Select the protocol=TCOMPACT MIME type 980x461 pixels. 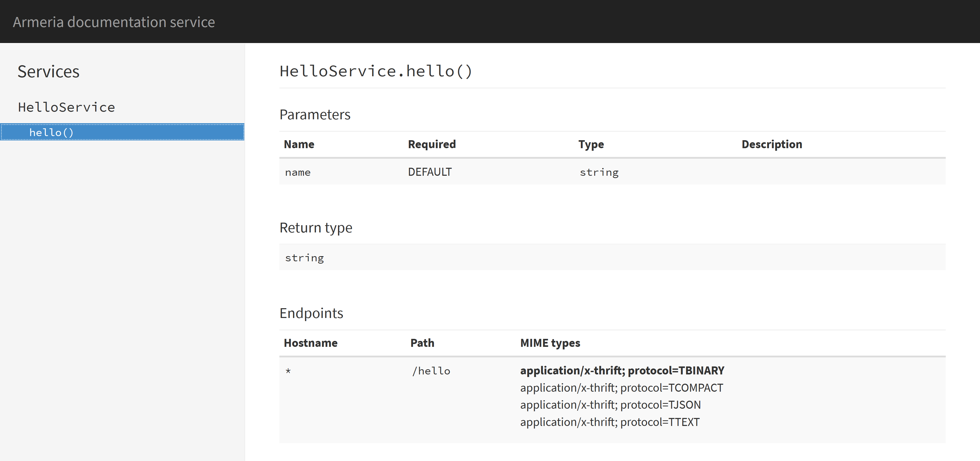point(621,388)
